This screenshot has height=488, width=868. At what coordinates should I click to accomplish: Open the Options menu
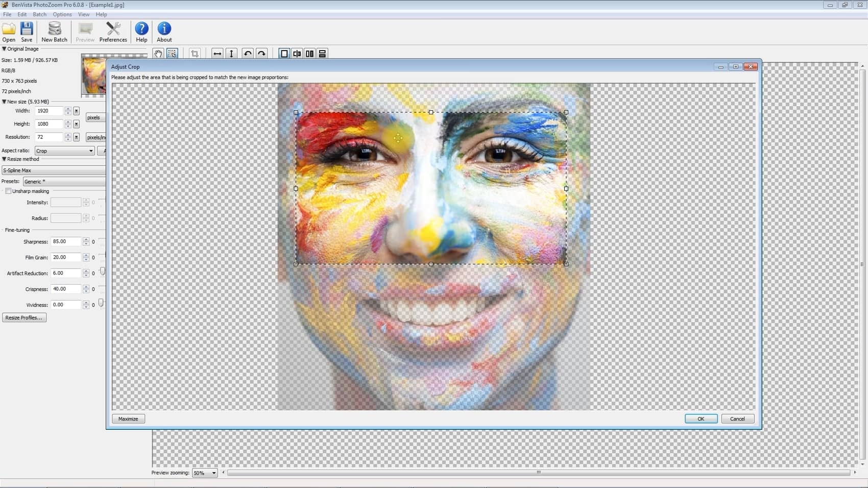62,14
